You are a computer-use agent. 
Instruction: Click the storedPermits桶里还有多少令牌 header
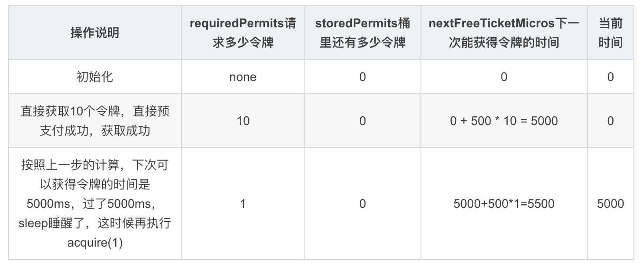362,33
